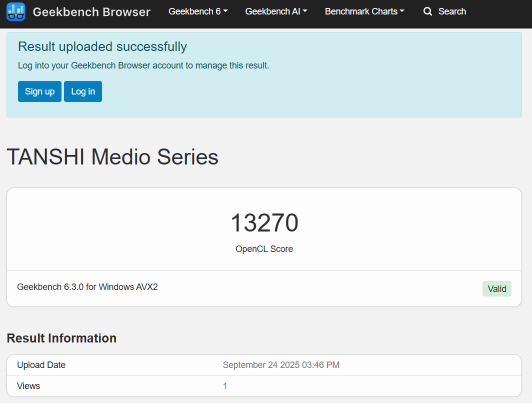Click the Views row label
The height and width of the screenshot is (403, 532).
28,386
